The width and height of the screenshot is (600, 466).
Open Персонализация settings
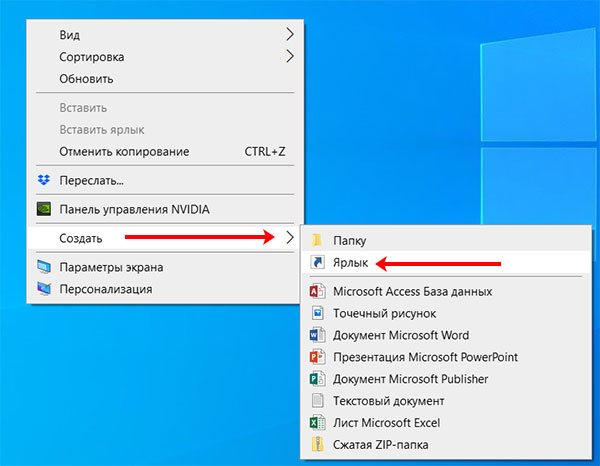[x=165, y=288]
